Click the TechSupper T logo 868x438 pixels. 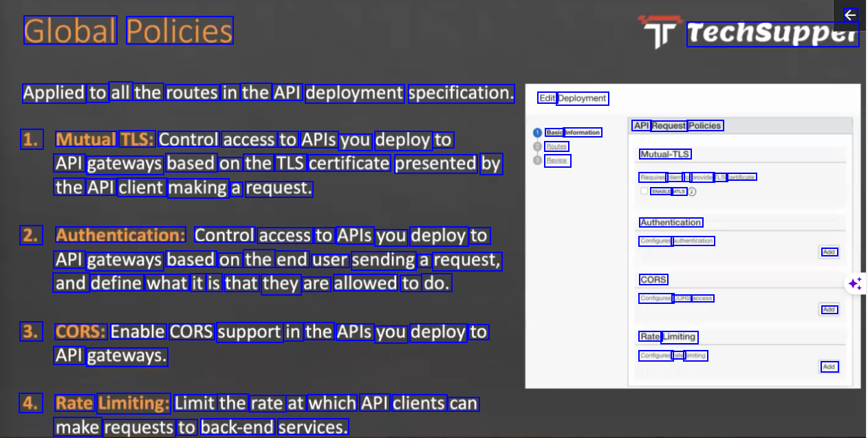659,32
